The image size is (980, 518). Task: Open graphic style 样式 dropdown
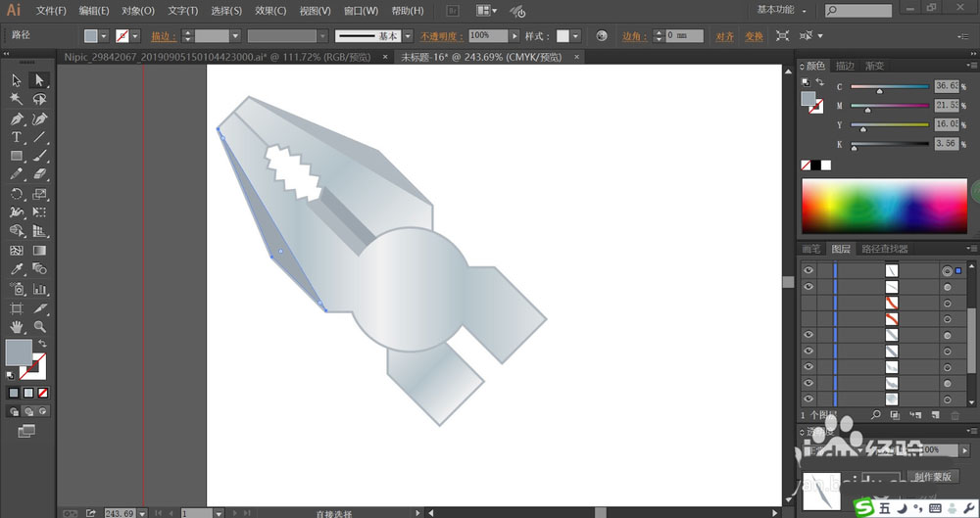[575, 36]
